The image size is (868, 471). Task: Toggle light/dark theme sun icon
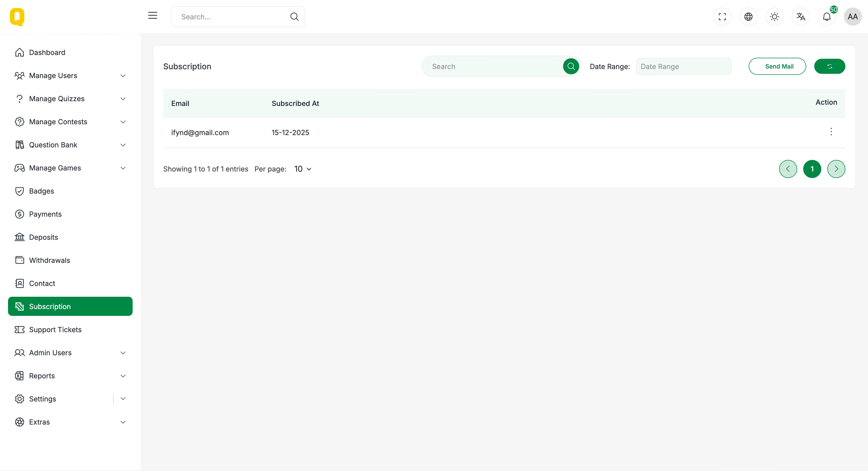point(774,17)
